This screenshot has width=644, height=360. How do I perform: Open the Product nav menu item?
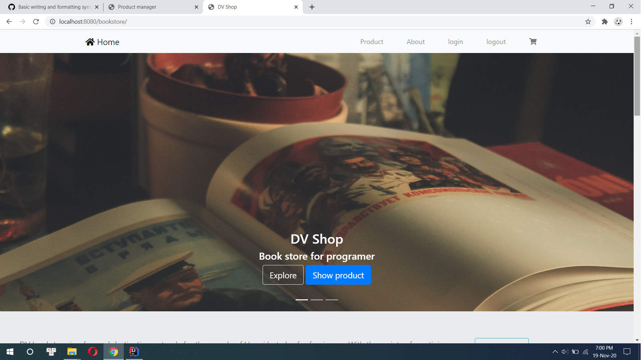click(372, 42)
